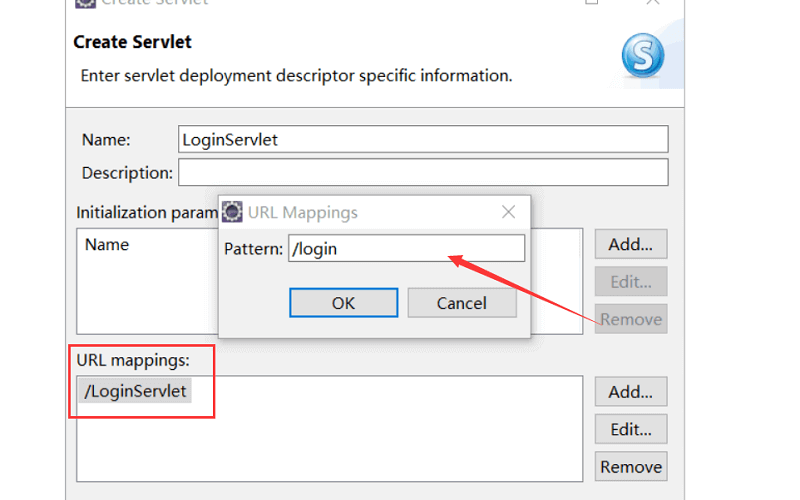Close the URL Mappings dialog

(x=508, y=212)
